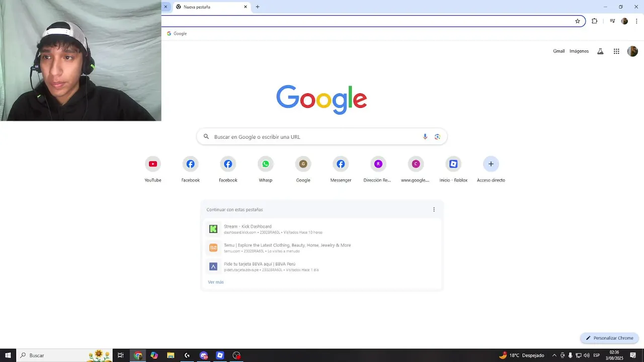The width and height of the screenshot is (644, 362).
Task: Open the WhatsApp shortcut labeled Whasp
Action: click(266, 164)
